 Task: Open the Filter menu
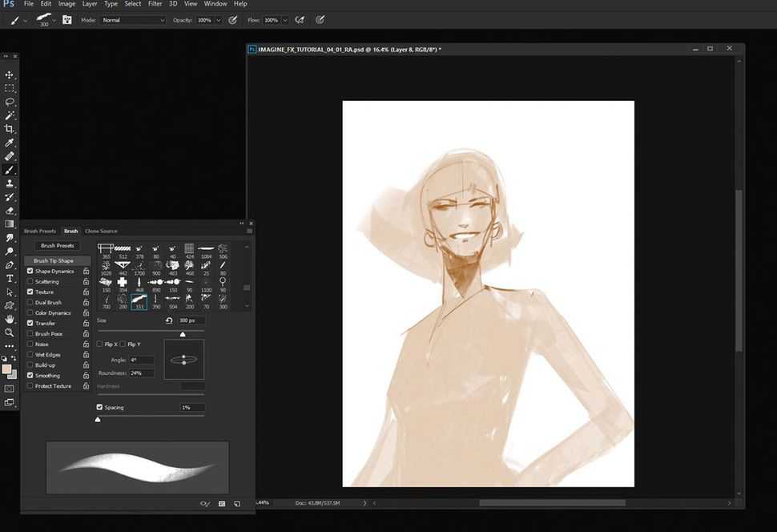(x=155, y=3)
